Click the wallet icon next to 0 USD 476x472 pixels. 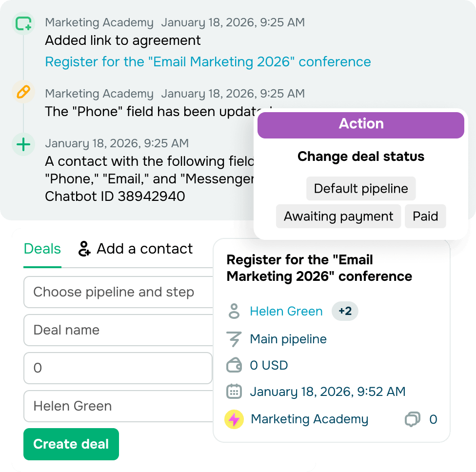click(x=234, y=364)
